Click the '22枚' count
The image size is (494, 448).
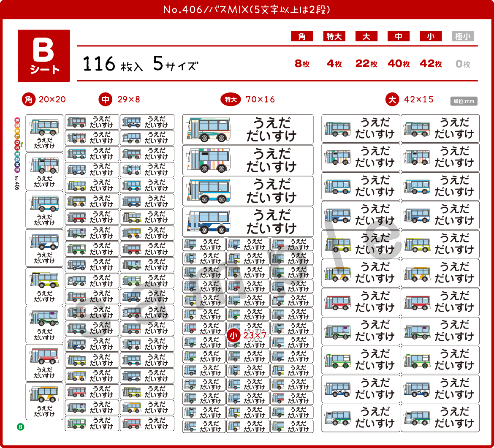pyautogui.click(x=366, y=64)
